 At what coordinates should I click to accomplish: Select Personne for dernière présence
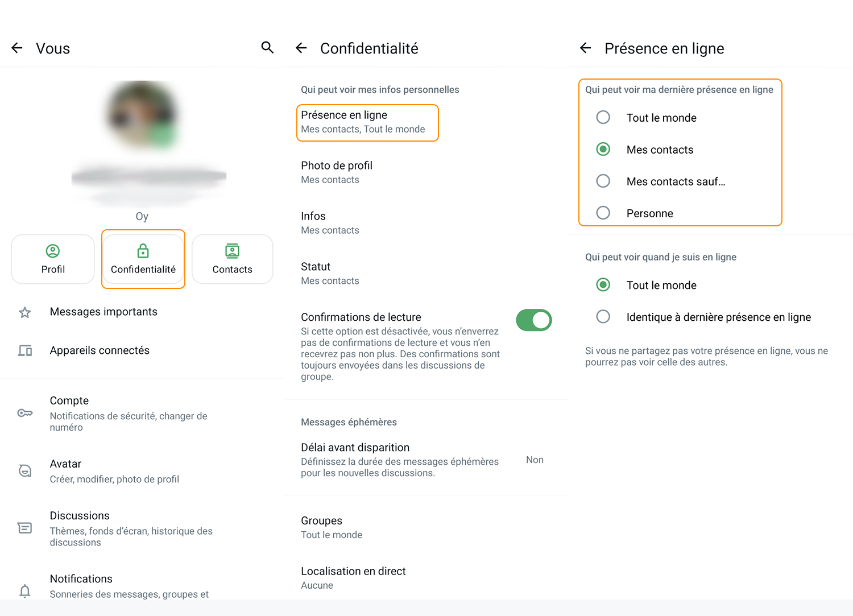[603, 213]
